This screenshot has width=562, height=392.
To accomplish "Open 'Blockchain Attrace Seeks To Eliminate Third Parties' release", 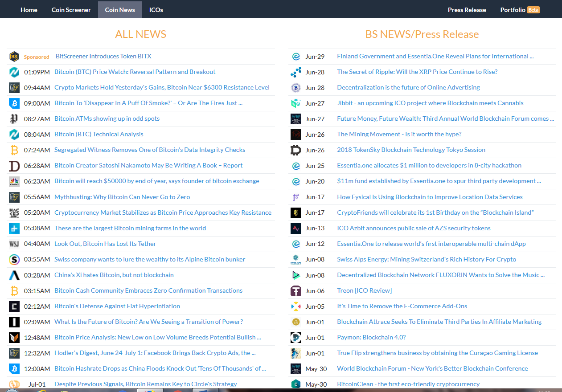I will 439,322.
